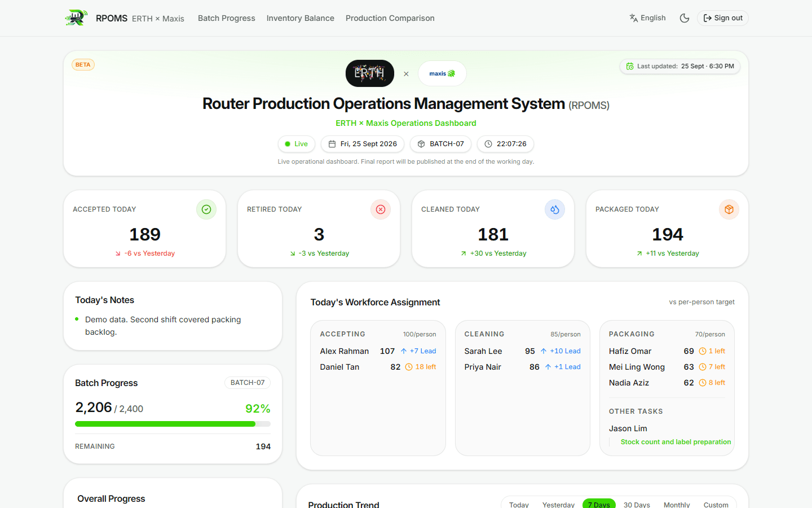Click the up arrow by Priya Nair +1 Lead
The height and width of the screenshot is (508, 812).
pos(548,367)
